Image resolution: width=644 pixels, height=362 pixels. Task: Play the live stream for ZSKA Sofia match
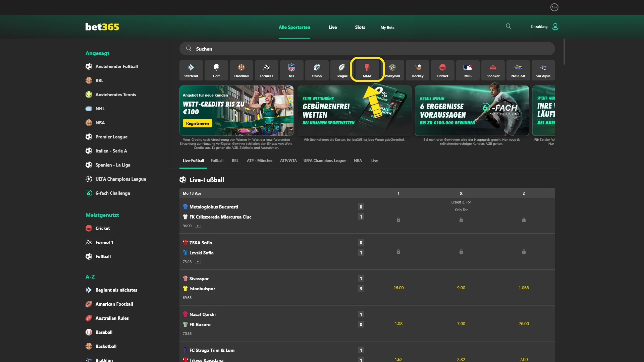click(x=198, y=262)
